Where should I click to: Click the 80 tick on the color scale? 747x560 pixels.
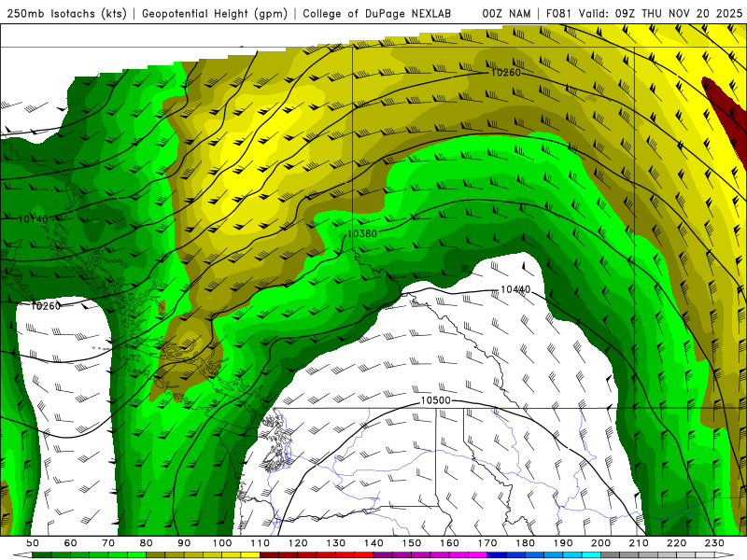(x=147, y=543)
